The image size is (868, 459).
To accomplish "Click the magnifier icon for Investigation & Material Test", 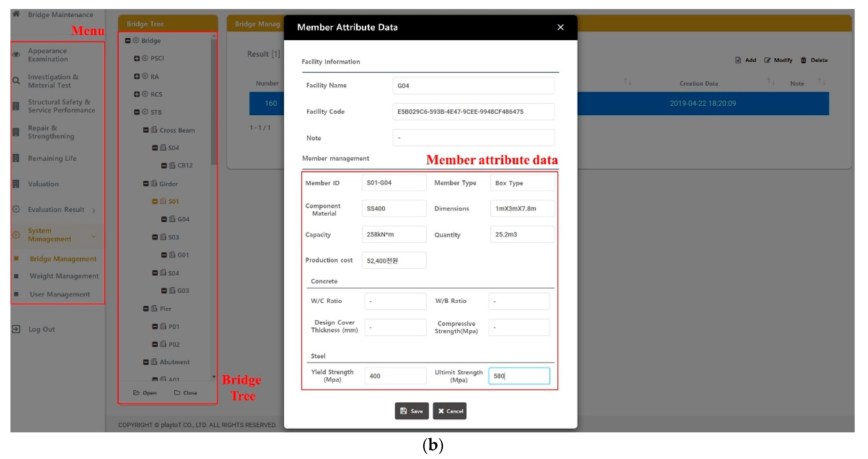I will click(16, 81).
